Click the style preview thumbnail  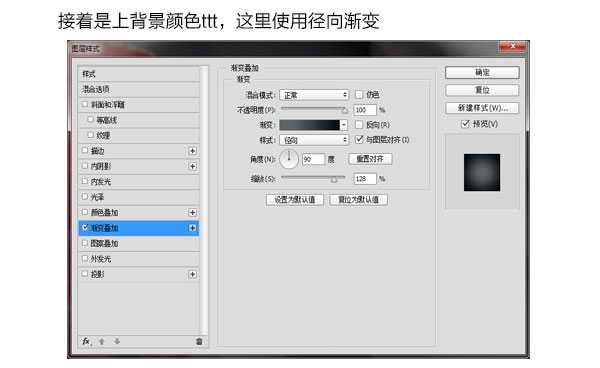tap(482, 172)
